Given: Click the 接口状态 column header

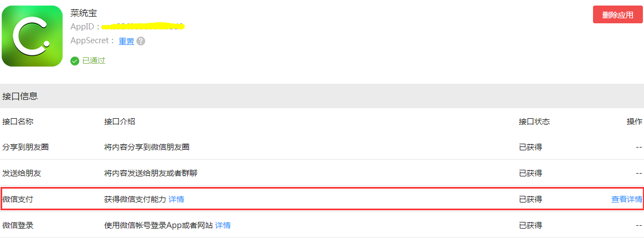Looking at the screenshot, I should point(534,121).
